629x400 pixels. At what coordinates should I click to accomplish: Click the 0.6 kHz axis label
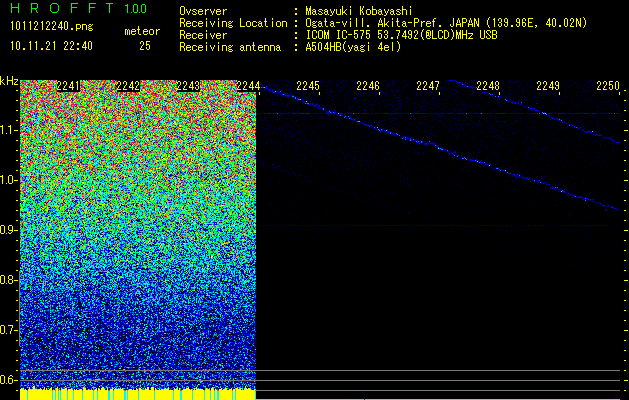tap(9, 380)
